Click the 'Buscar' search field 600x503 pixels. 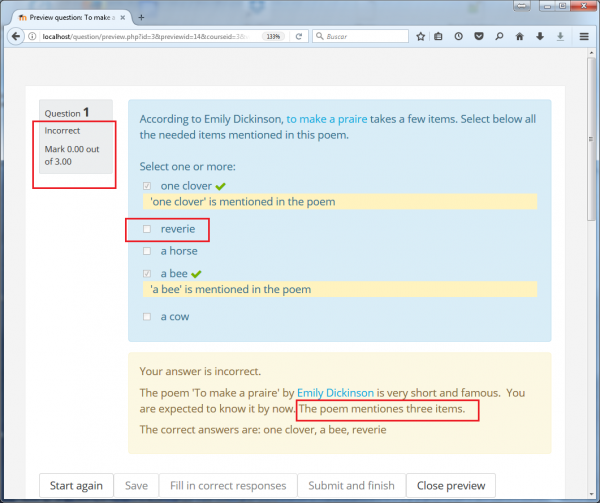(x=360, y=36)
